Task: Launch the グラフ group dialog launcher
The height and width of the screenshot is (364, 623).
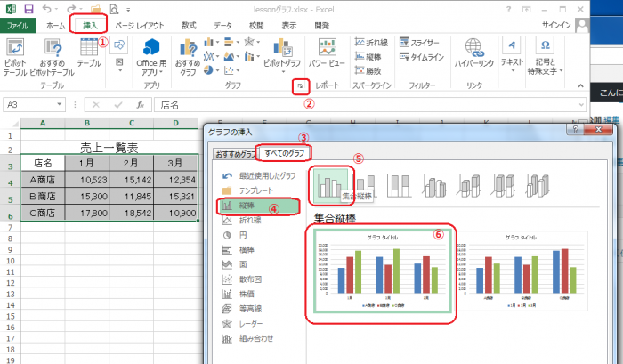Action: [301, 85]
